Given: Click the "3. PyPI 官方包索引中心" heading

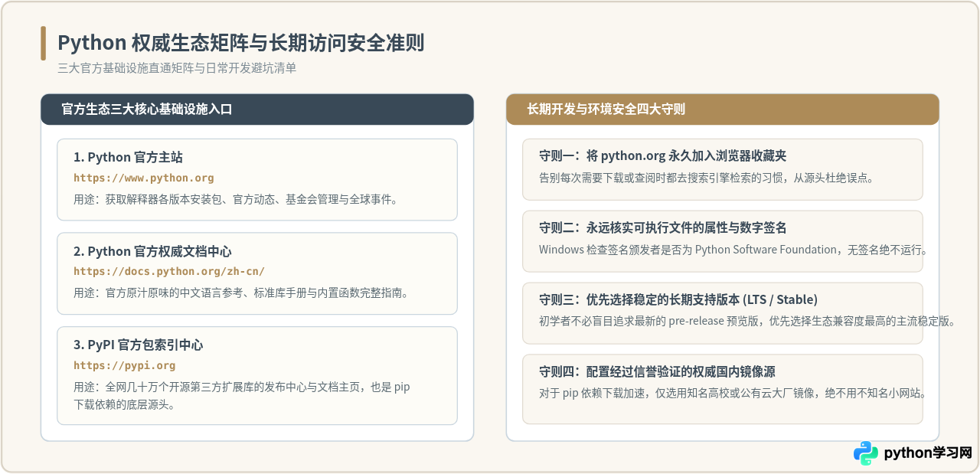Looking at the screenshot, I should tap(138, 345).
